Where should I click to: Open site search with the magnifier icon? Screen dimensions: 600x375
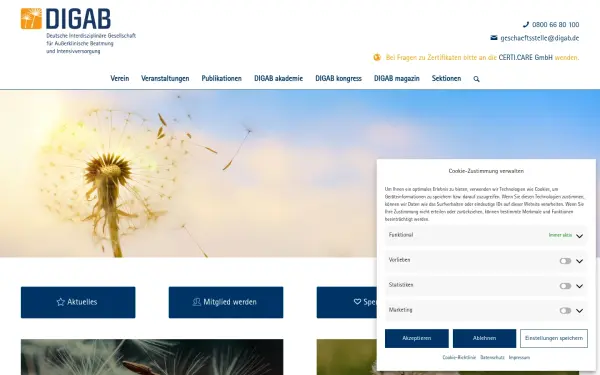tap(476, 79)
